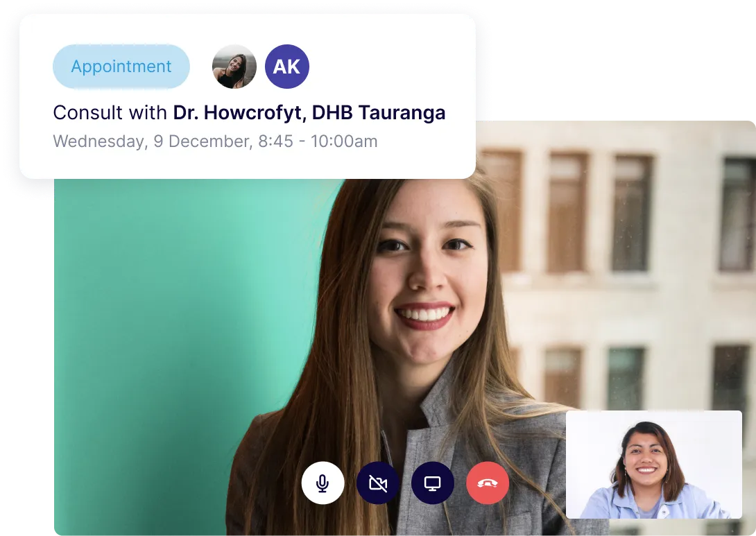Viewport: 756px width, 536px height.
Task: Open the self-view video thumbnail
Action: coord(654,465)
